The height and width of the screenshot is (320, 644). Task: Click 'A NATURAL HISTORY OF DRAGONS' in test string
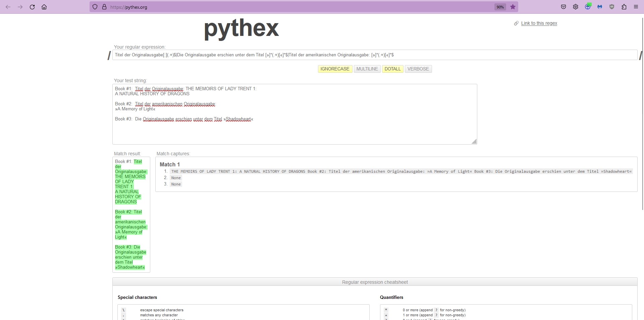(152, 94)
